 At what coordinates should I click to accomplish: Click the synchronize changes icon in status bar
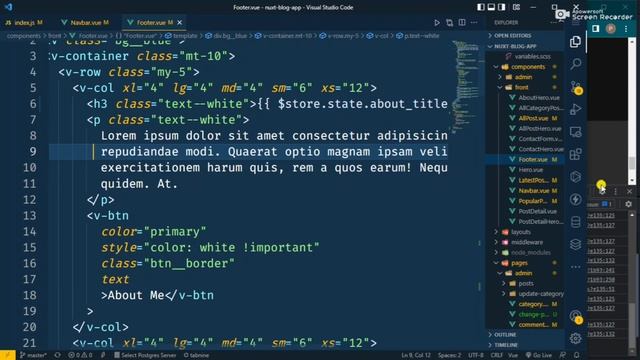click(x=58, y=356)
